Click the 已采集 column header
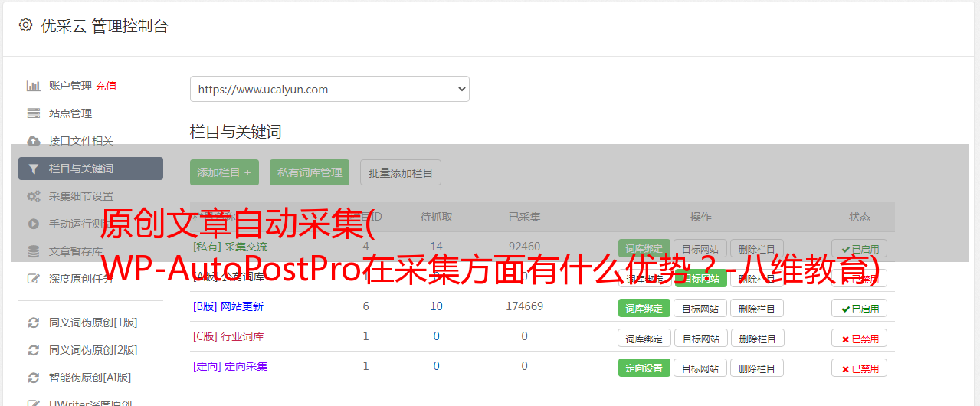Screen dimensions: 980x406 (524, 217)
